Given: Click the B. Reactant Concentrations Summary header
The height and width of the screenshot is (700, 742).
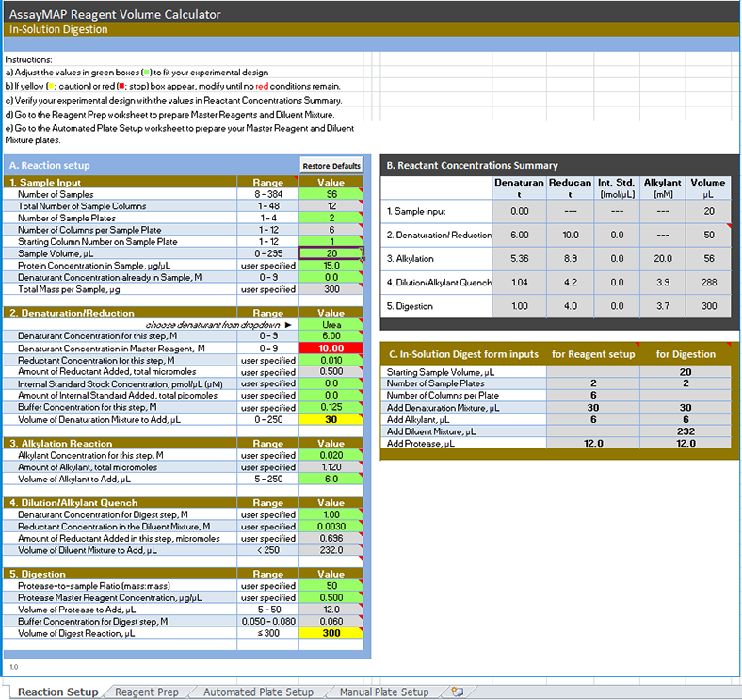Looking at the screenshot, I should 473,165.
